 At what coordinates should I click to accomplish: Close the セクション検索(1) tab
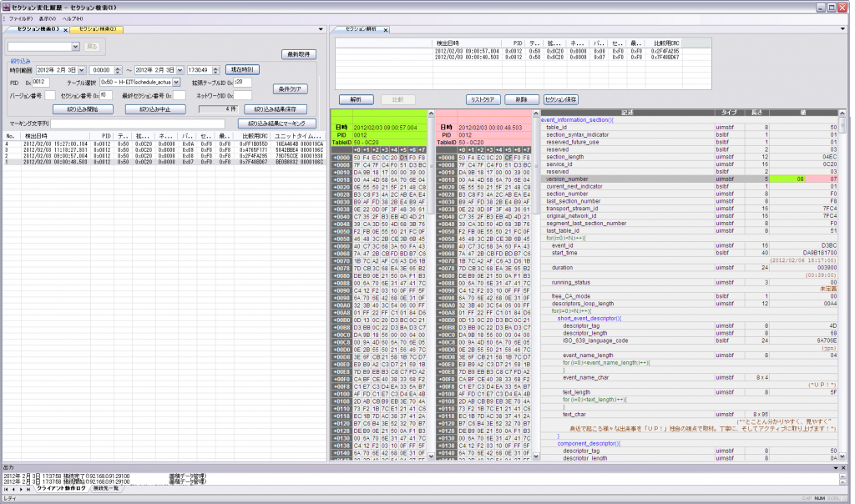pyautogui.click(x=65, y=30)
